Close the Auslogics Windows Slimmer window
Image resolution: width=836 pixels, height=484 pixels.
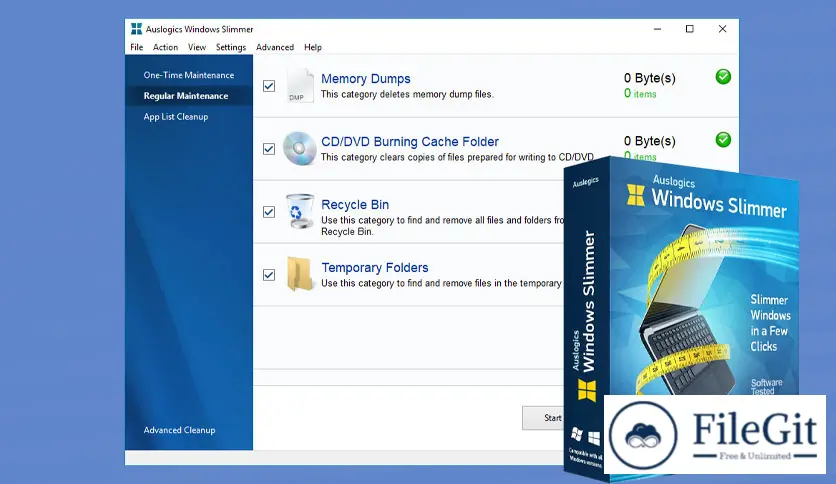click(x=722, y=29)
